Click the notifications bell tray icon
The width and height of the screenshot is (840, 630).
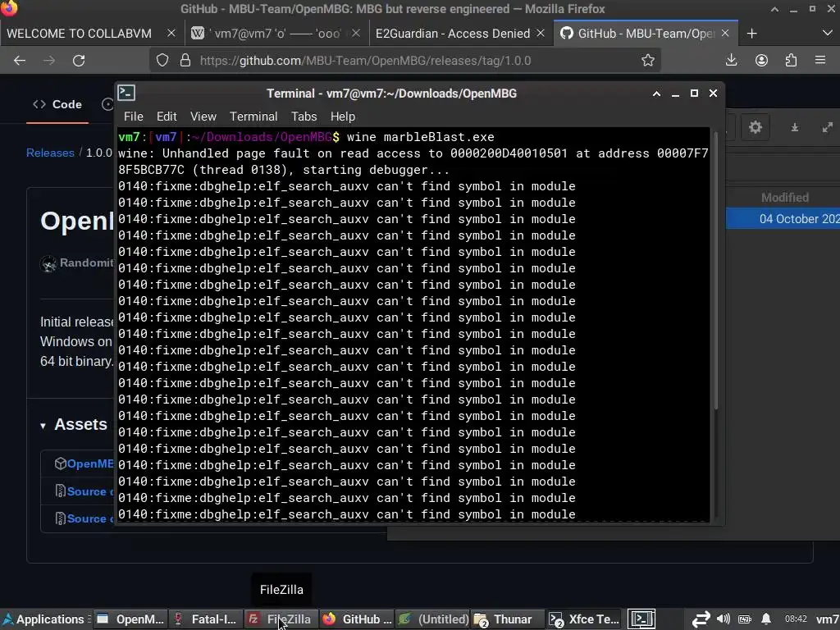[x=766, y=619]
